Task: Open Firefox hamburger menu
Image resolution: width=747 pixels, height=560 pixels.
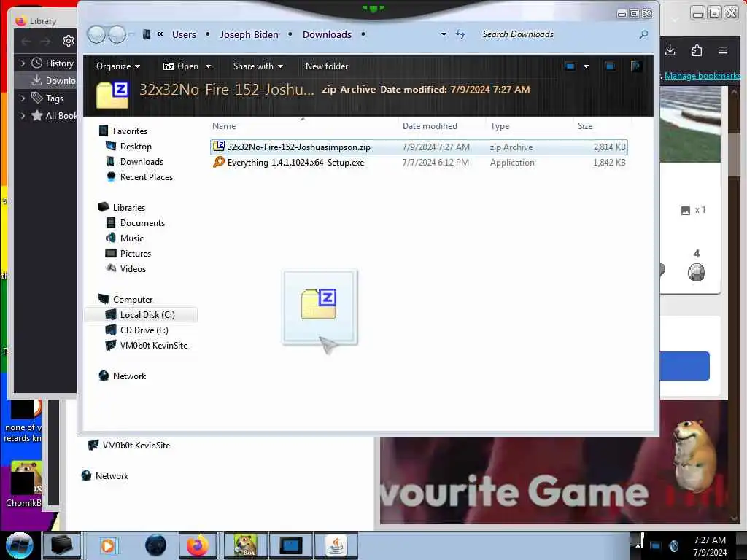Action: point(723,50)
